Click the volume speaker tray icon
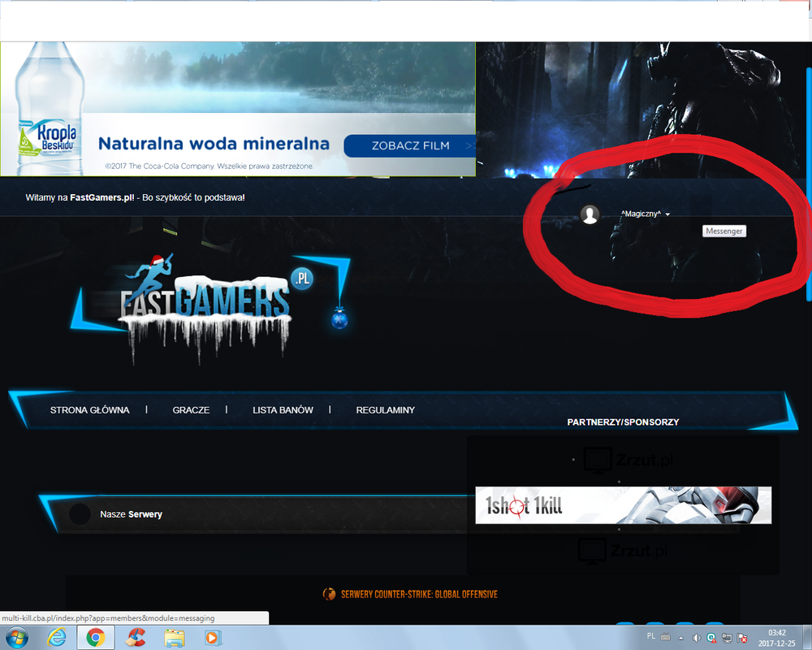The width and height of the screenshot is (812, 650). (x=696, y=638)
